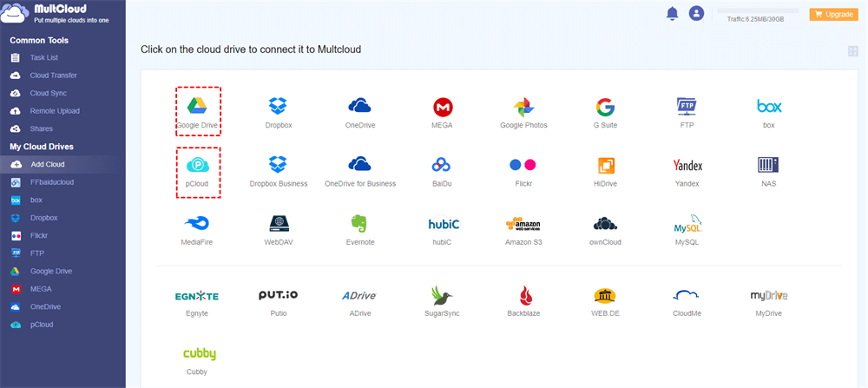Screen dimensions: 868x388
Task: Connect a NAS device
Action: 769,172
